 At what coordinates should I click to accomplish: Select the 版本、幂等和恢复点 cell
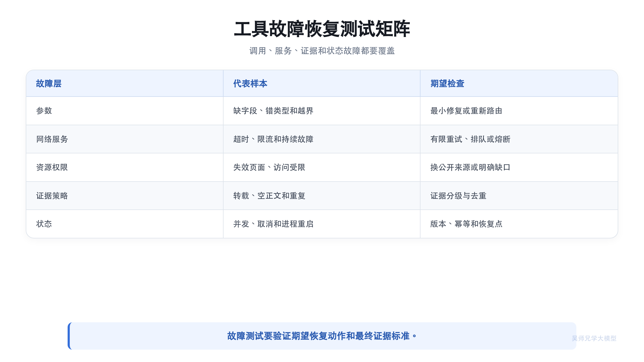(x=519, y=224)
